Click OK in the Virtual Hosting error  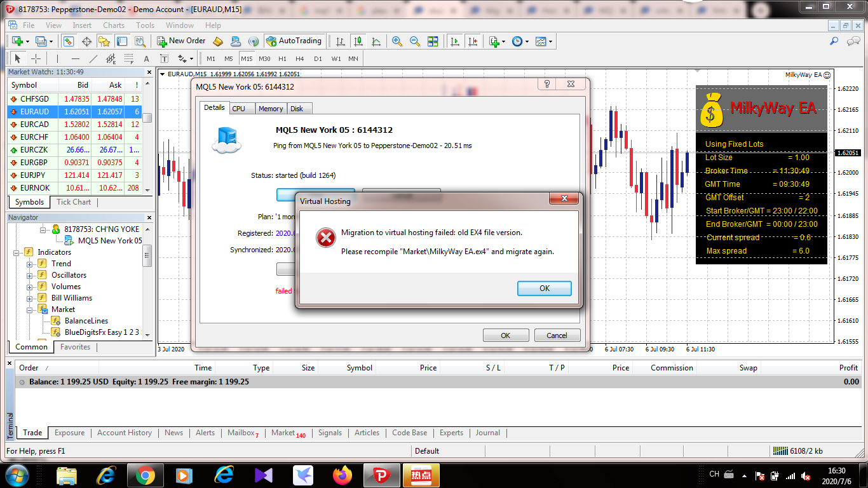click(x=545, y=288)
